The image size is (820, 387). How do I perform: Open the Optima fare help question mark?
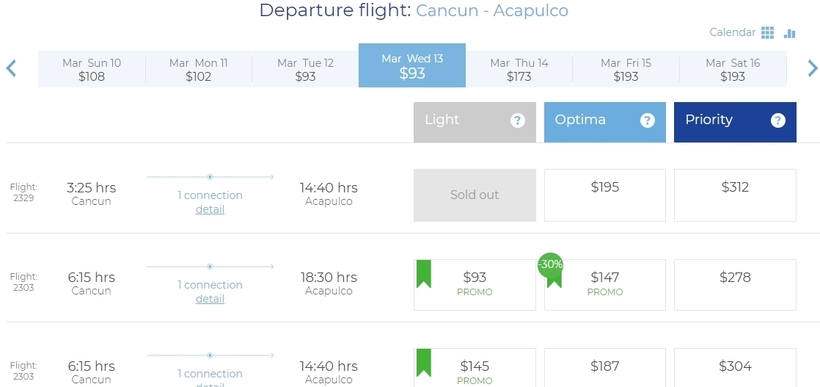[647, 121]
